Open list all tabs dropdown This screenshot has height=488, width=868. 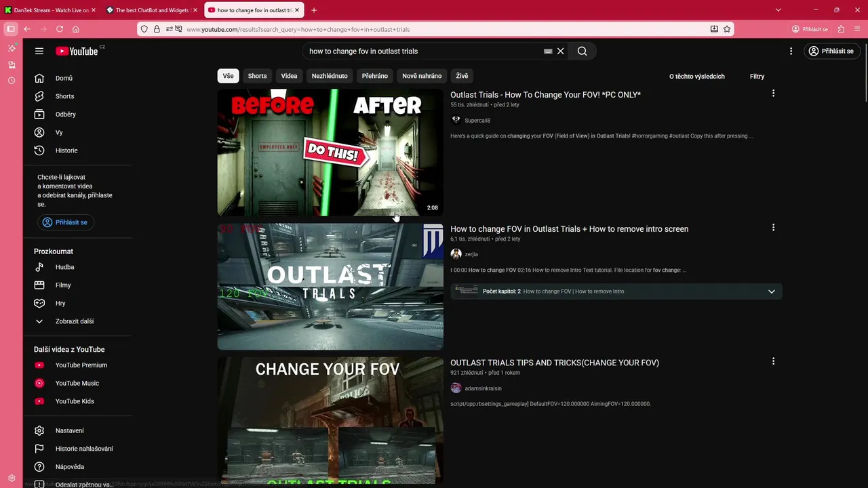coord(778,10)
